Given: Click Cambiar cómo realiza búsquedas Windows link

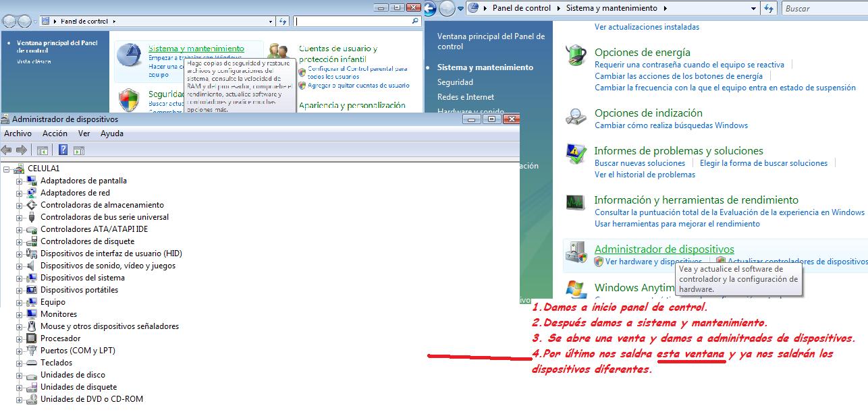Looking at the screenshot, I should [x=671, y=125].
